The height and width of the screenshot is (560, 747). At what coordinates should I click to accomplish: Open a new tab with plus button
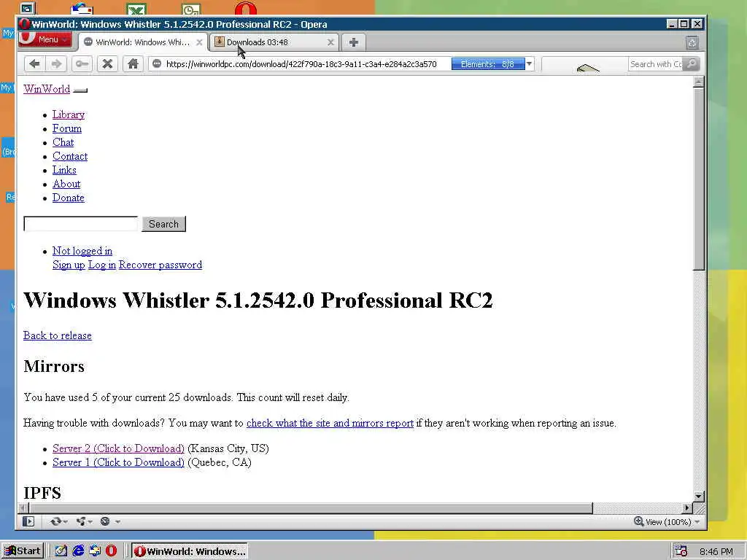pos(354,42)
